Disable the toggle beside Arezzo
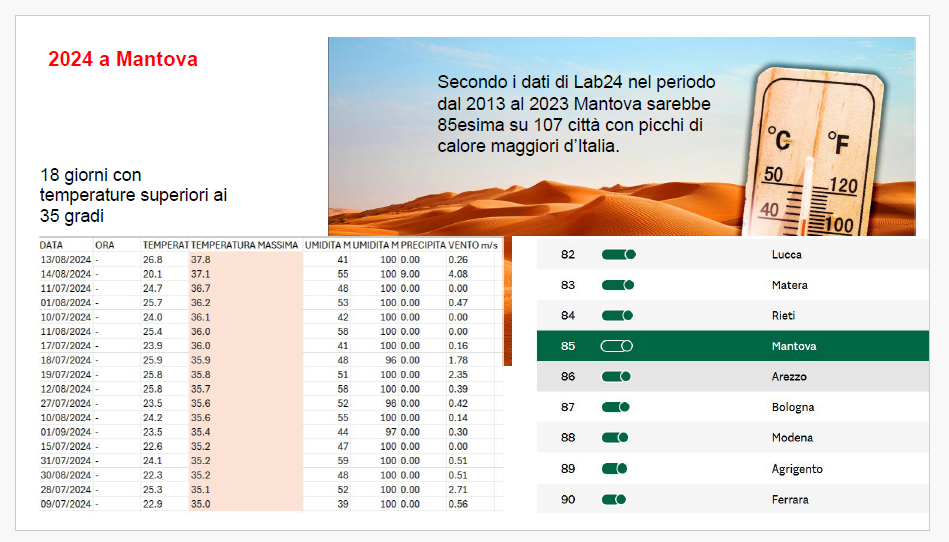 (x=617, y=376)
